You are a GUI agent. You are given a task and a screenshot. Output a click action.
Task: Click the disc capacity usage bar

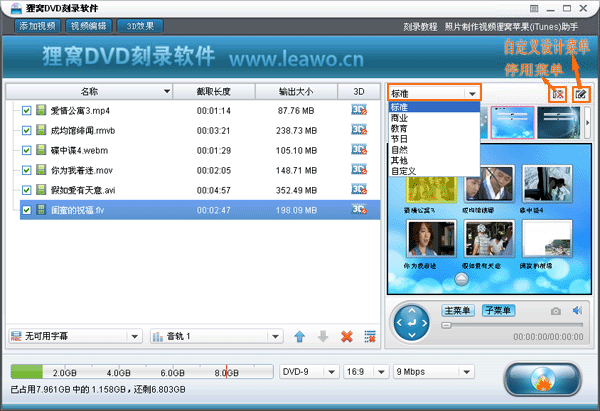coord(142,372)
